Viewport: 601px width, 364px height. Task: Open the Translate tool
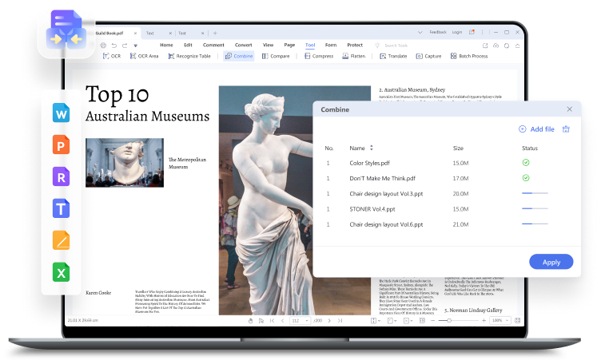393,56
